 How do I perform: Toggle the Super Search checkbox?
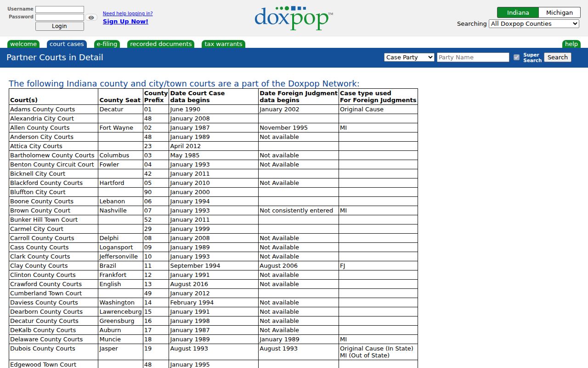pos(516,57)
